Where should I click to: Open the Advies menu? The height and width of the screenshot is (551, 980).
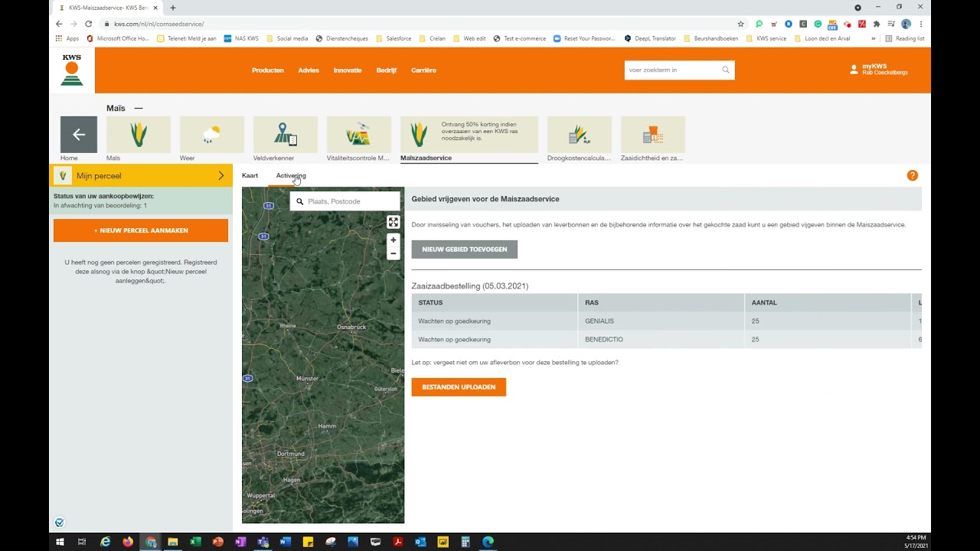(x=309, y=70)
